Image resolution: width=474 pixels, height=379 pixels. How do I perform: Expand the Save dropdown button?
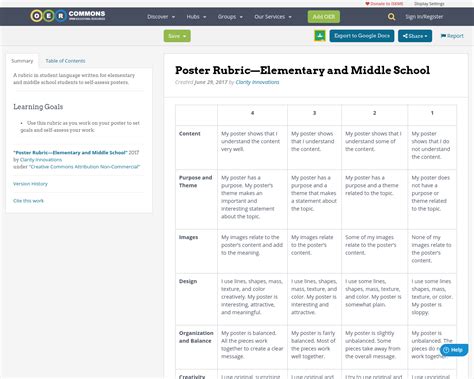[x=177, y=36]
